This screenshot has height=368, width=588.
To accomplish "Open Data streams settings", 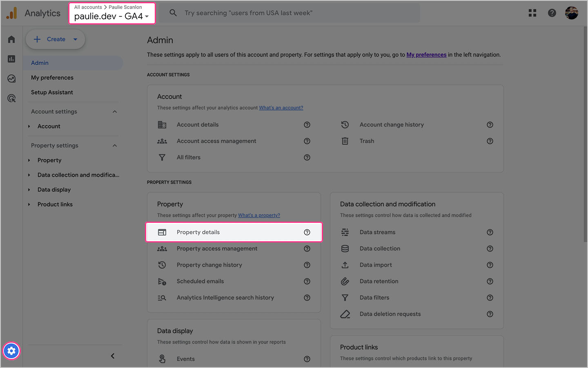I will pyautogui.click(x=377, y=232).
